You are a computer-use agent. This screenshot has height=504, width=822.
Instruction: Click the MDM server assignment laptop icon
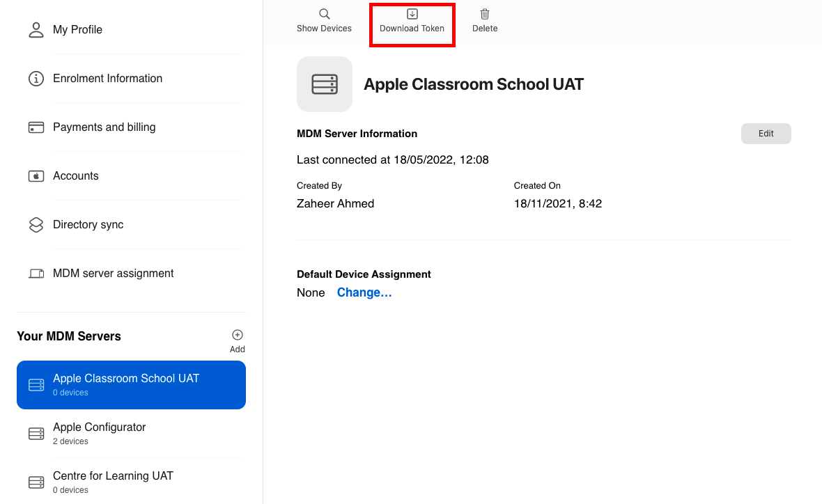click(36, 274)
